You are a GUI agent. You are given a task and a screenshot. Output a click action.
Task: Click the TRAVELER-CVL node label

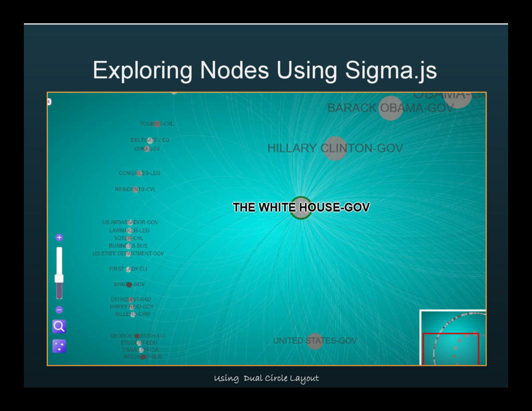coord(141,350)
